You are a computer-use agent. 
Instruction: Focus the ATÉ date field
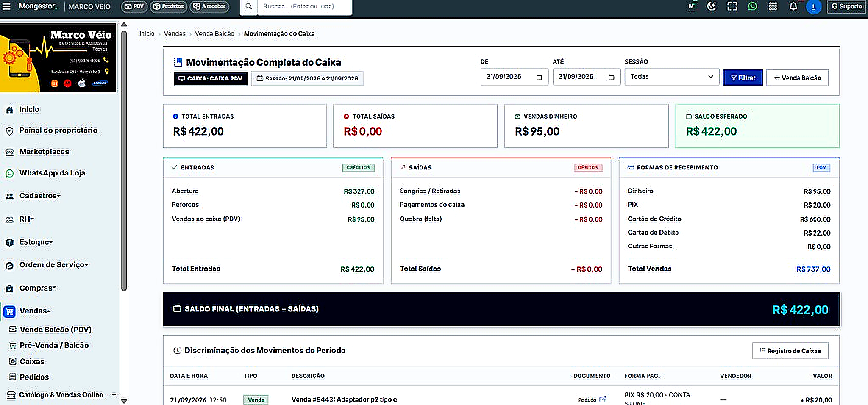click(587, 77)
